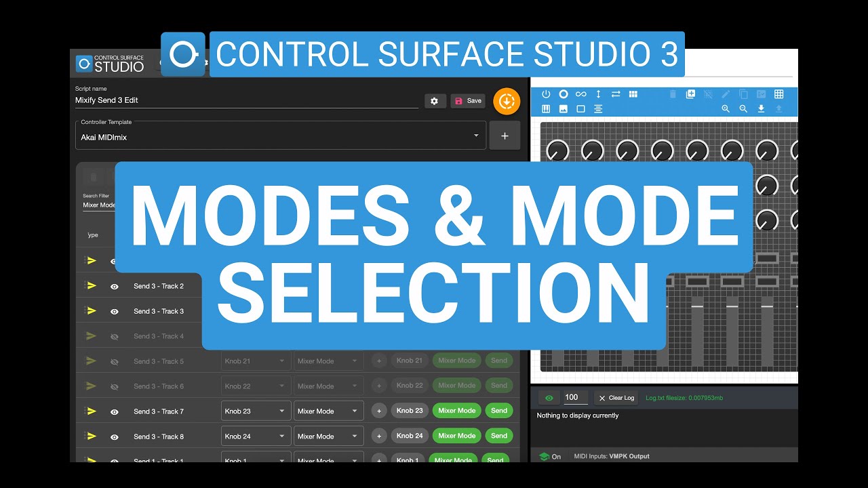The image size is (868, 488).
Task: Click the log line count field showing 100
Action: [576, 398]
